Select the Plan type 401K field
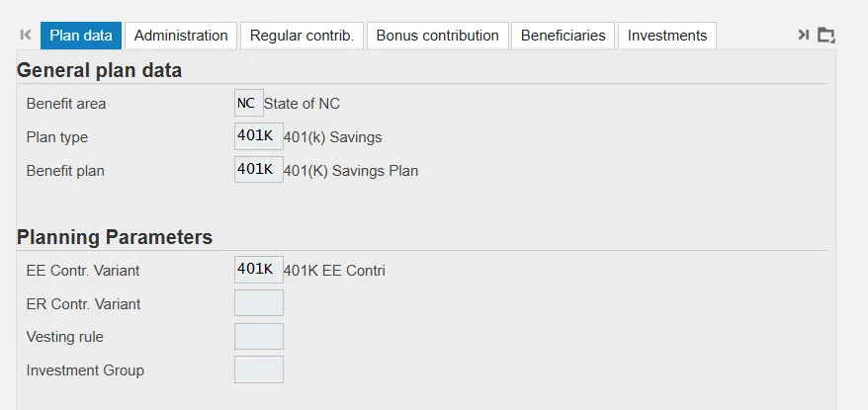 tap(258, 136)
